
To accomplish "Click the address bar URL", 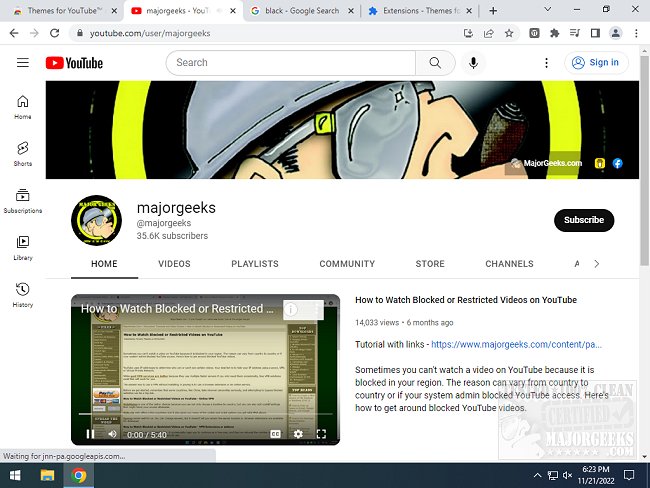I will tap(150, 33).
